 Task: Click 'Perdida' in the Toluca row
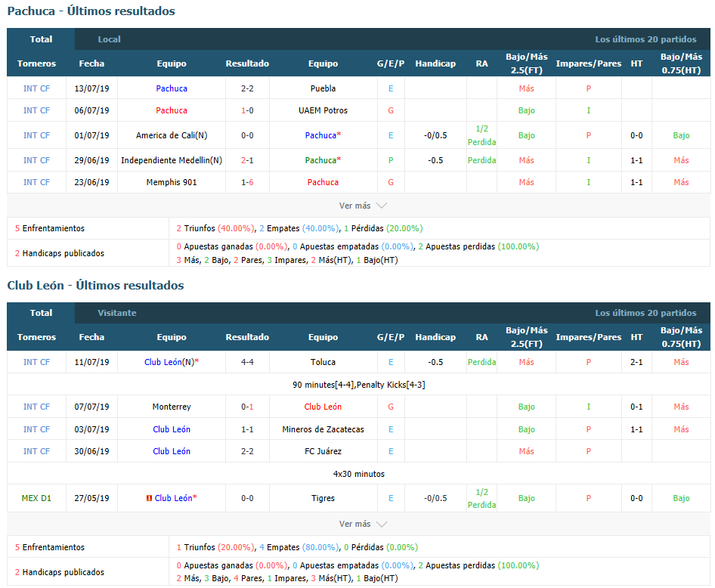pos(482,362)
